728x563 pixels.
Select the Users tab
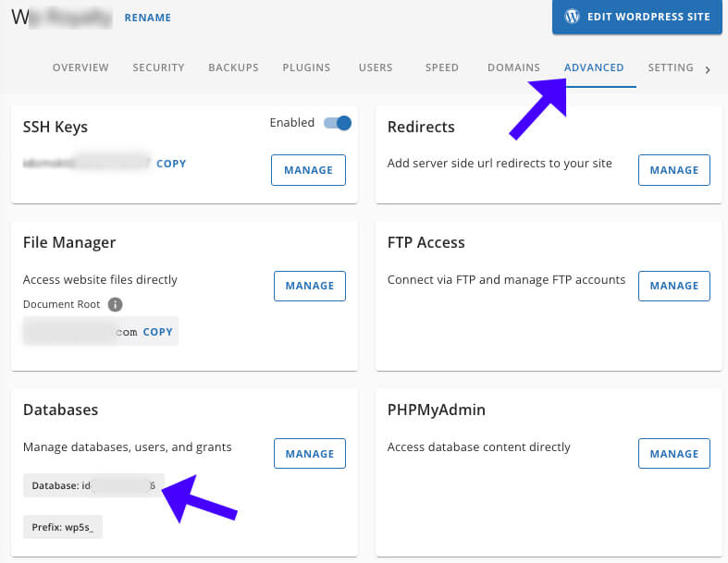[376, 67]
